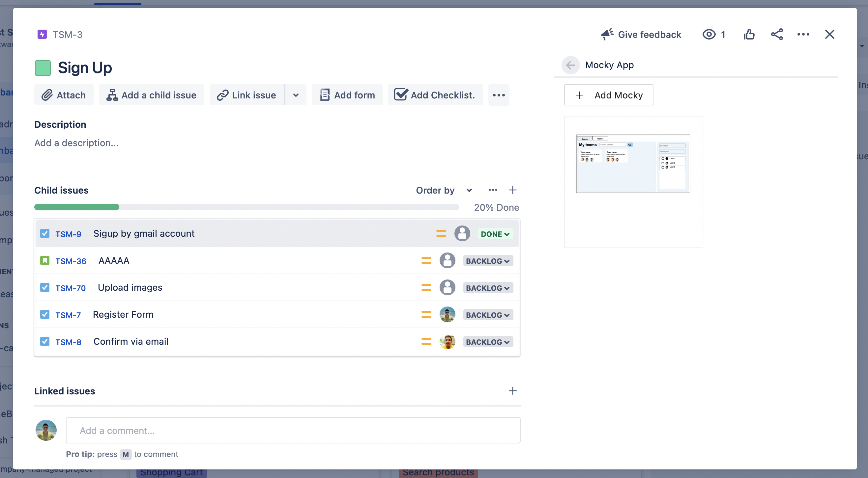The image size is (868, 478).
Task: Open TSM-7 issue link
Action: tap(68, 315)
